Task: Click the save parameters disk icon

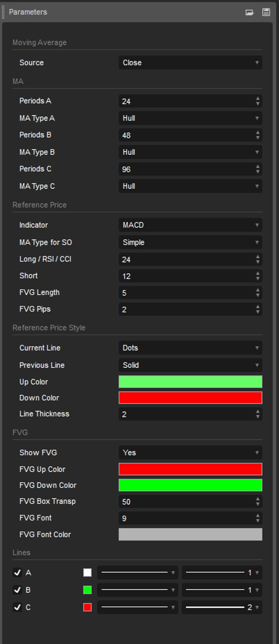Action: pyautogui.click(x=266, y=12)
